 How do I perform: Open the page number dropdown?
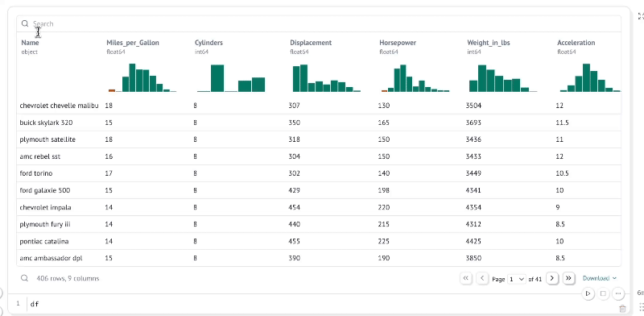[517, 279]
